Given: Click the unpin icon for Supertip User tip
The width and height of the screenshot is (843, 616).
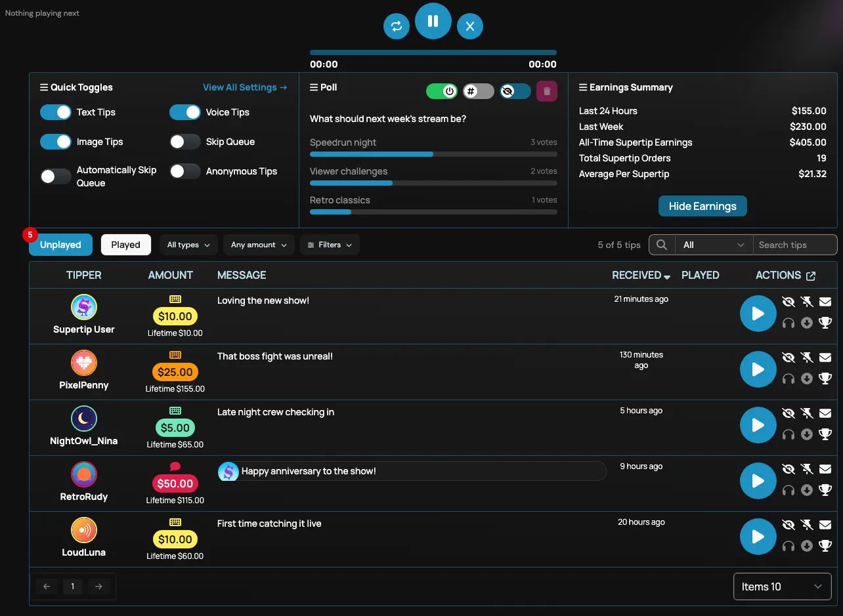Looking at the screenshot, I should point(807,302).
